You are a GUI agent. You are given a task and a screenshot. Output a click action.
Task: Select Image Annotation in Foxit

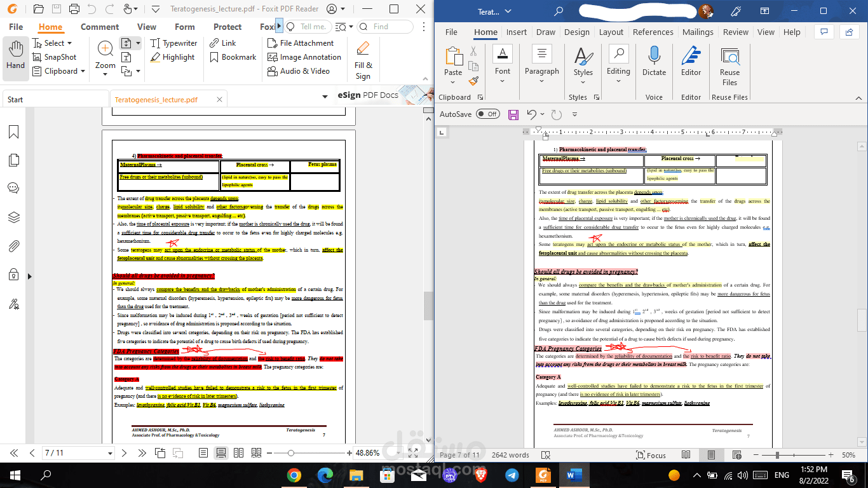304,57
